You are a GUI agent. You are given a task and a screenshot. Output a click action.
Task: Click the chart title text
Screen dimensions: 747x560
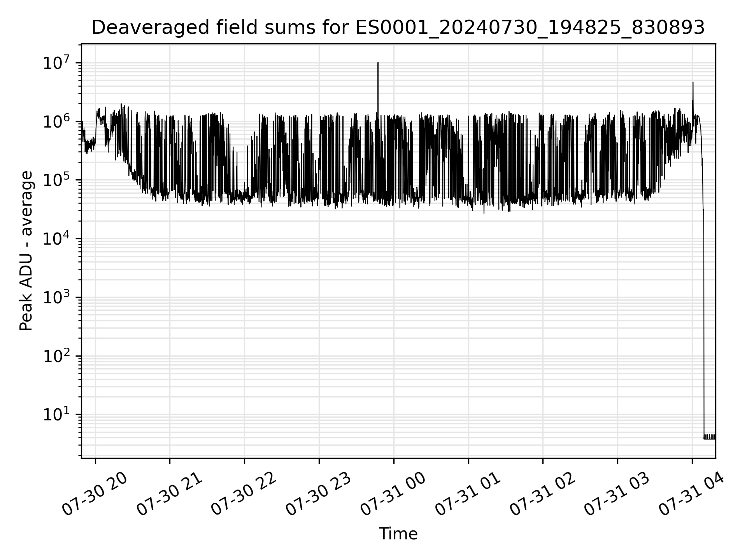click(398, 28)
